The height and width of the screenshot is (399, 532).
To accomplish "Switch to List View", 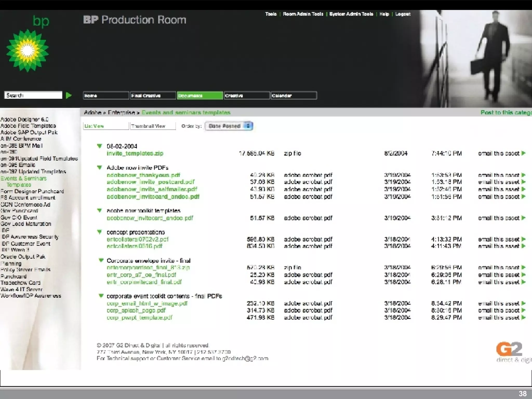I will [x=106, y=126].
